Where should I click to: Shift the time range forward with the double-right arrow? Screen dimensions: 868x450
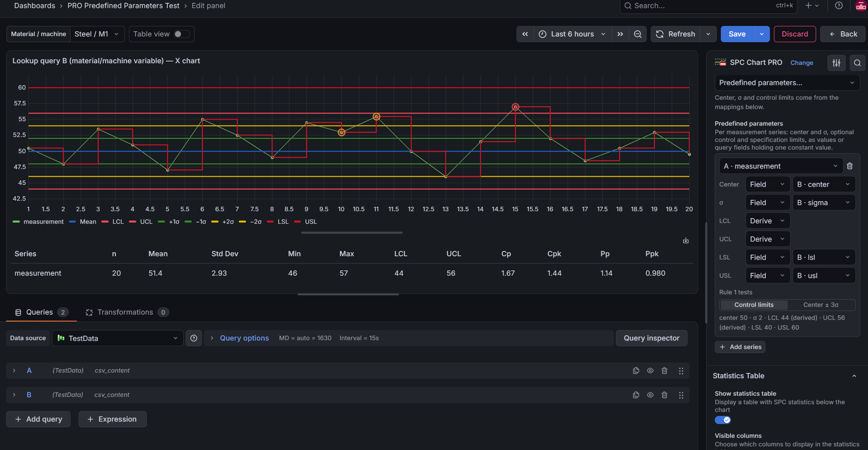620,34
